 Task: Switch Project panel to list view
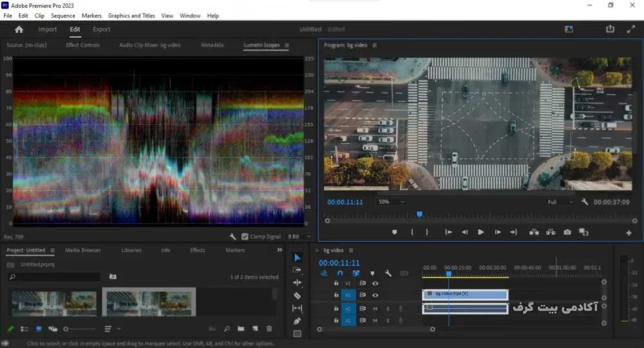pos(24,329)
